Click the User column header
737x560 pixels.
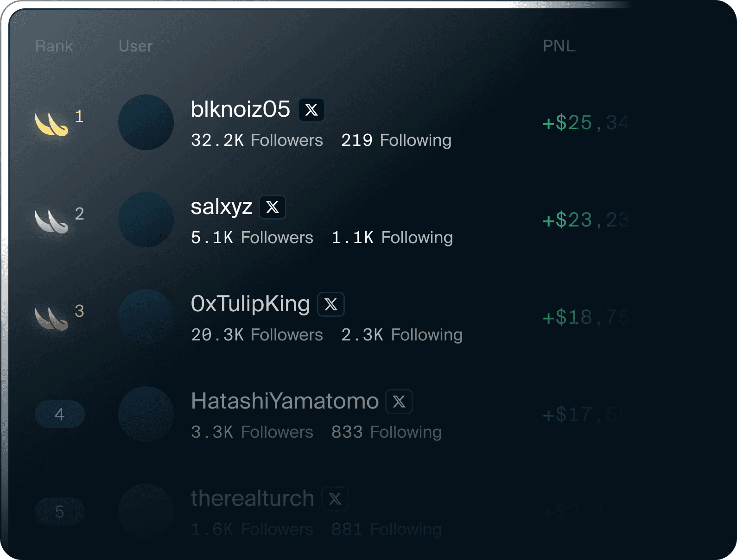(x=135, y=46)
